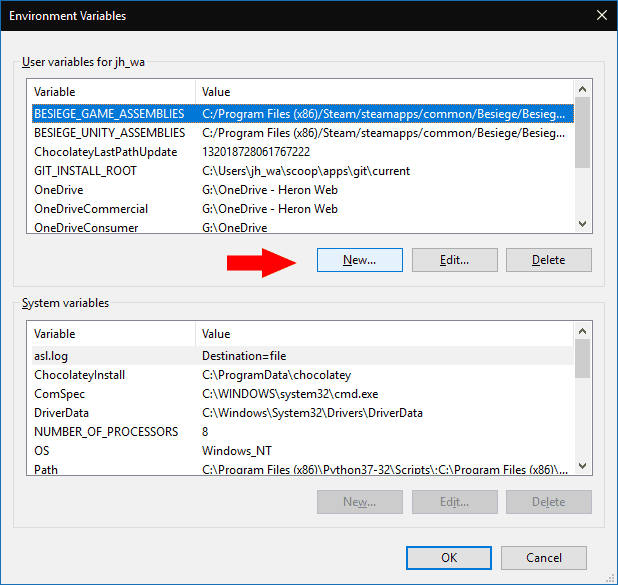Select the GIT_INSTALL_ROOT variable
Image resolution: width=618 pixels, height=585 pixels.
click(303, 171)
